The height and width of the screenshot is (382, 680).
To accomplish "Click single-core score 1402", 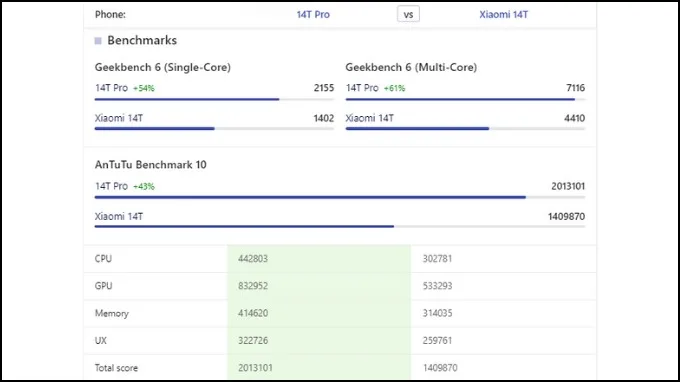I will [x=324, y=118].
